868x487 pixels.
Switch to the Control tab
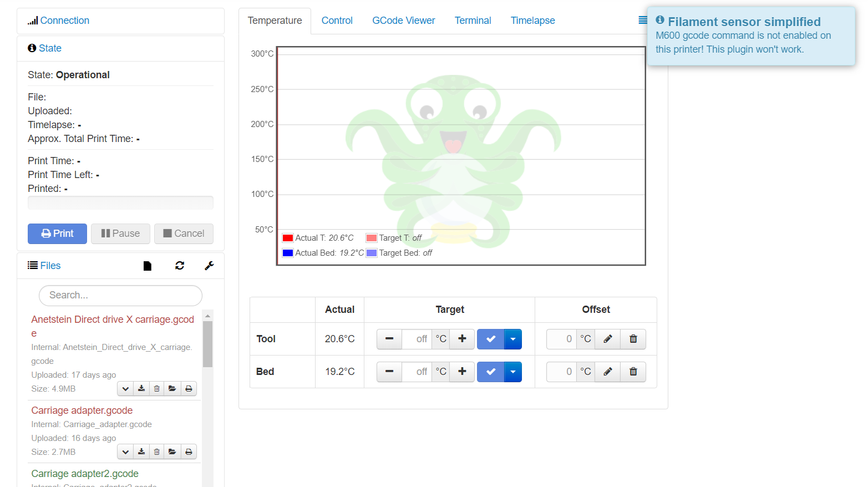tap(337, 21)
